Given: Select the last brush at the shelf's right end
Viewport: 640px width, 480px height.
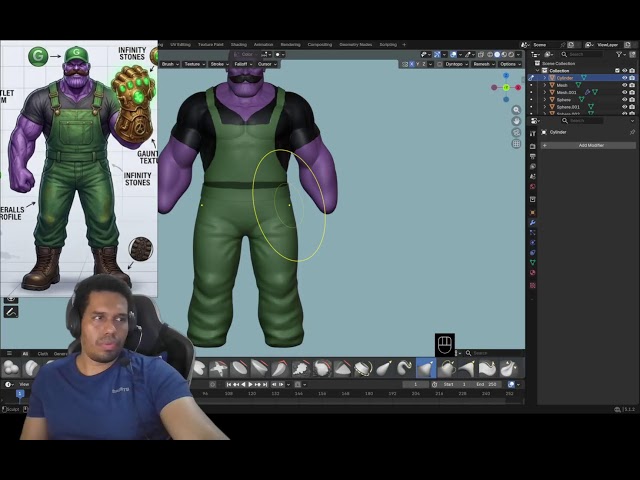Looking at the screenshot, I should 509,368.
